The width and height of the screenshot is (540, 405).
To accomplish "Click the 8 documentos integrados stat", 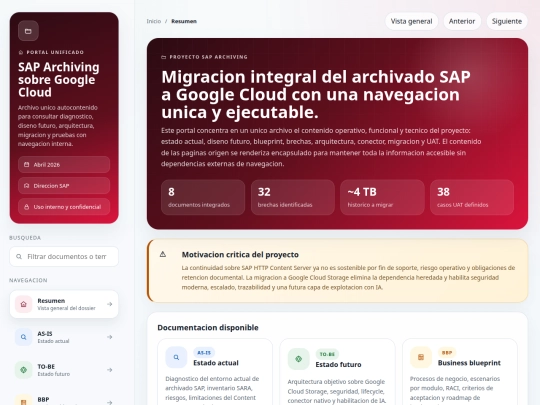I will [203, 197].
